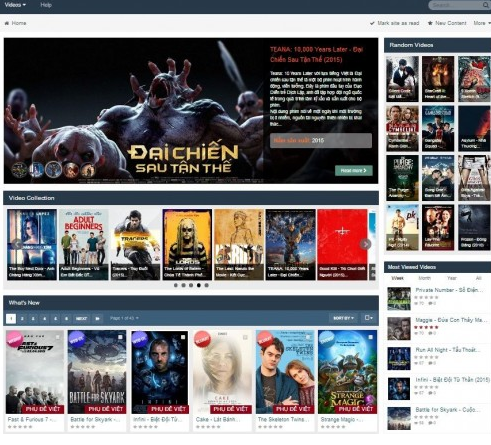Click purple badge on Infini poster
491x445 pixels.
pyautogui.click(x=139, y=339)
